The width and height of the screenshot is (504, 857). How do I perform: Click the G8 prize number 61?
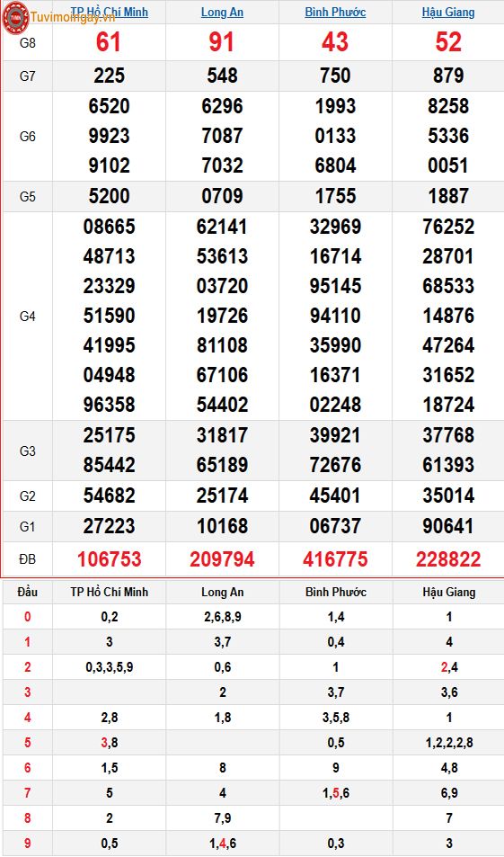point(109,42)
